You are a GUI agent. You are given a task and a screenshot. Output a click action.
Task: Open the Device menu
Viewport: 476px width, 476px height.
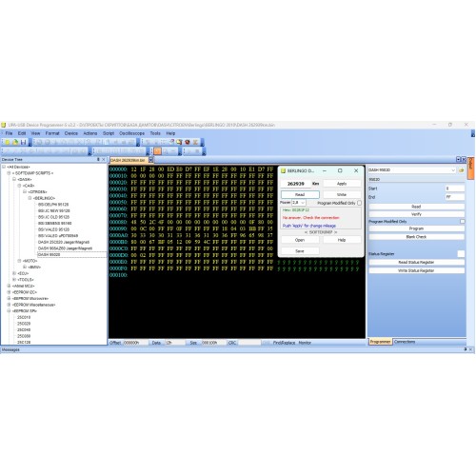click(x=71, y=133)
